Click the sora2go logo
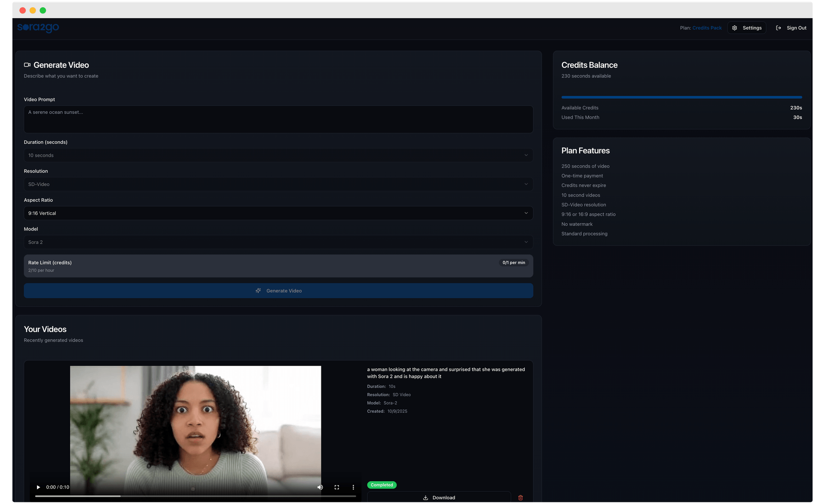This screenshot has width=825, height=504. (38, 27)
